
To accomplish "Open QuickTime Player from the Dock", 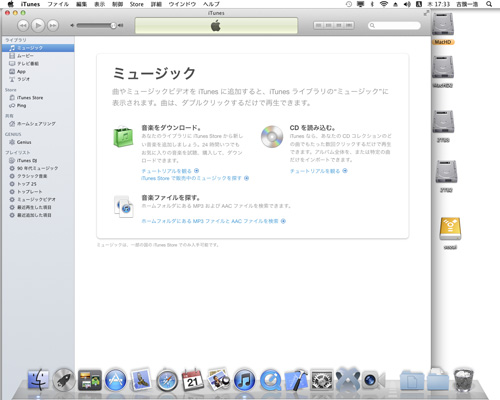I will 270,380.
